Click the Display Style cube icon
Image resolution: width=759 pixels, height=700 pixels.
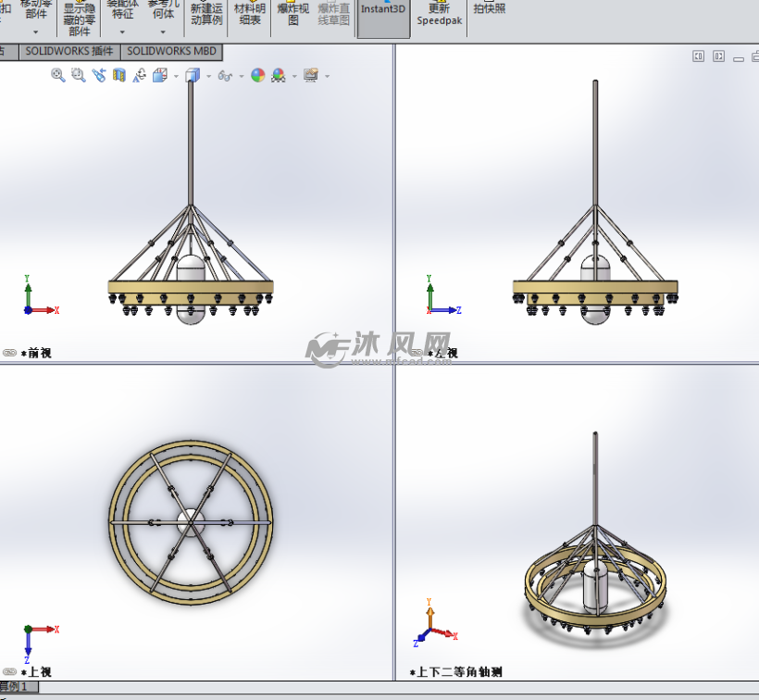193,76
